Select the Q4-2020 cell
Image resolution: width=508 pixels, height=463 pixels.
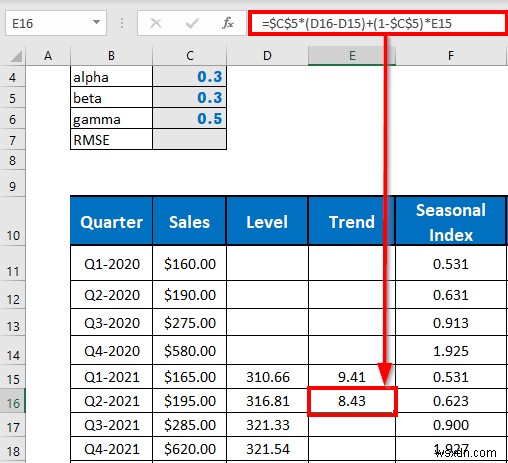click(x=111, y=350)
